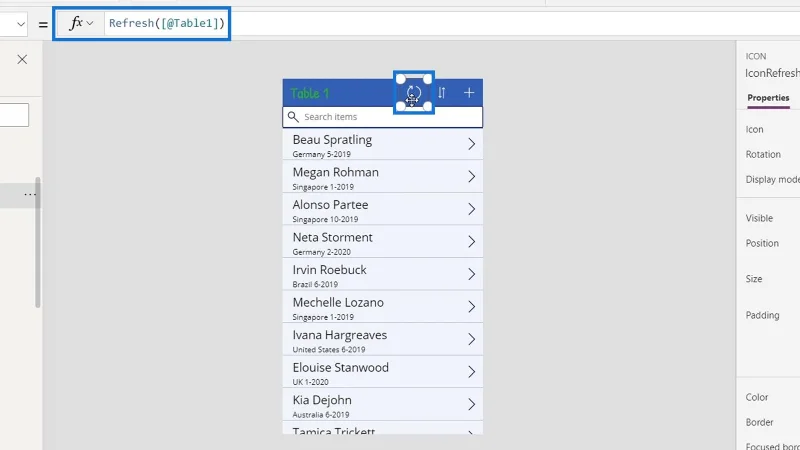Click the Padding property label
The width and height of the screenshot is (800, 450).
pyautogui.click(x=762, y=315)
